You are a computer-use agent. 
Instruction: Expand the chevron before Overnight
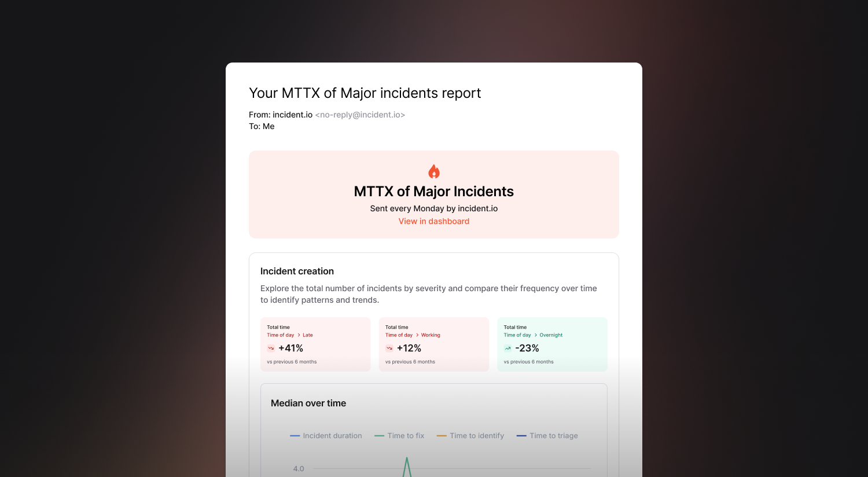[x=535, y=335]
